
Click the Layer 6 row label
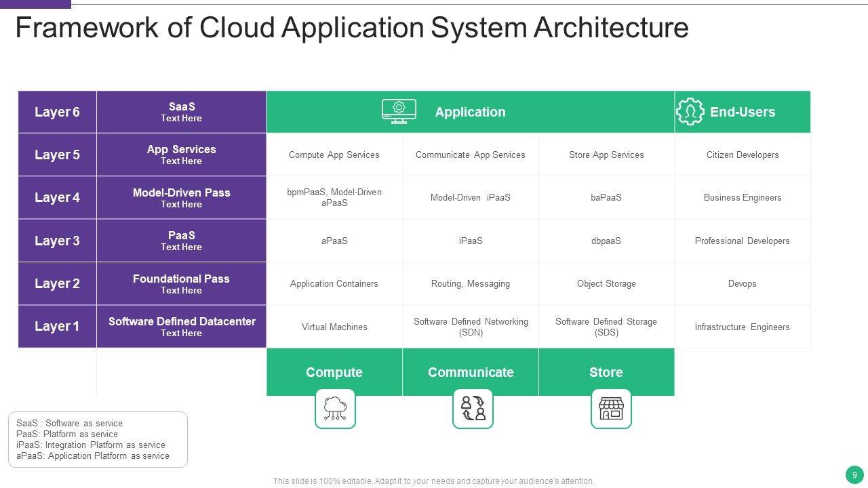pos(57,112)
